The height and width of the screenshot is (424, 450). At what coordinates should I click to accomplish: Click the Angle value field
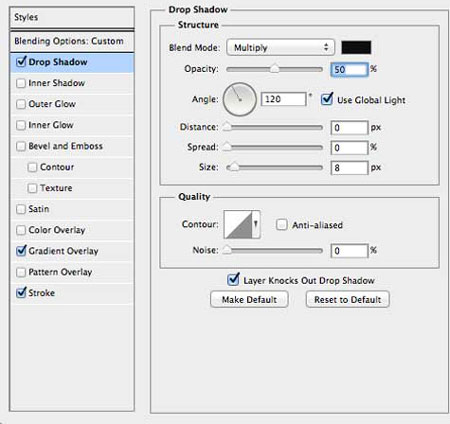tap(284, 99)
